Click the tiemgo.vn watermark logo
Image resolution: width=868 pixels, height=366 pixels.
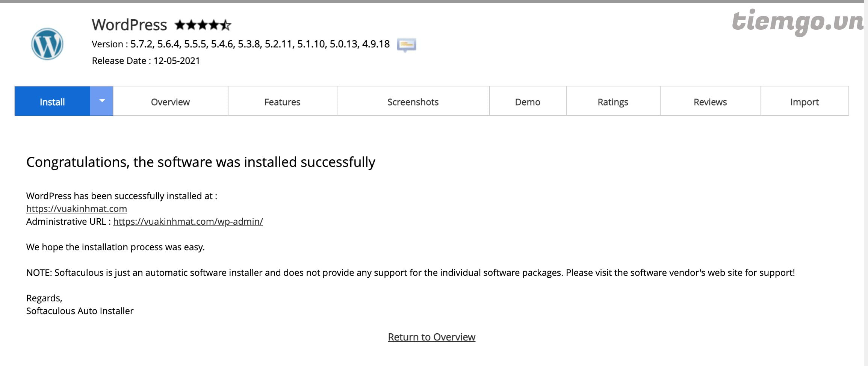pos(797,22)
